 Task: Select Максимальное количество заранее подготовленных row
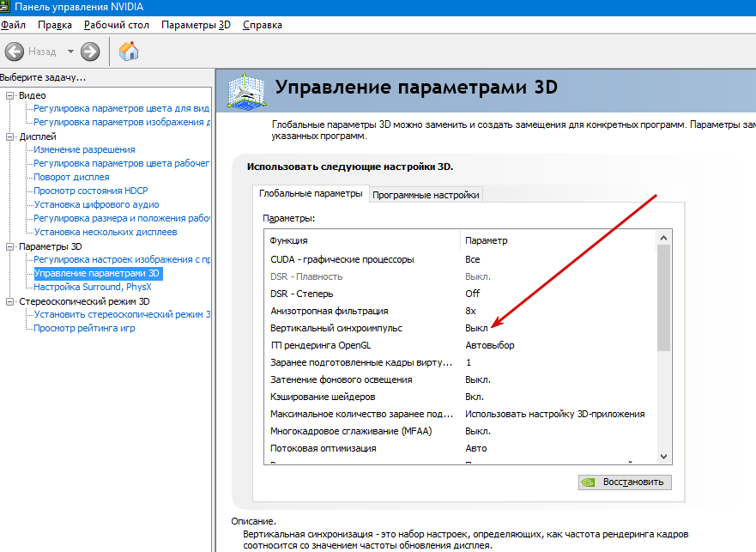point(460,414)
